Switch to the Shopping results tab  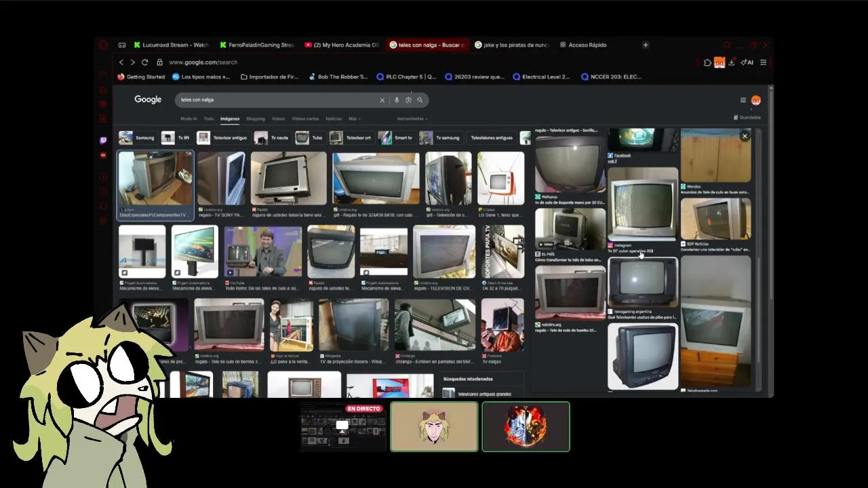[256, 119]
